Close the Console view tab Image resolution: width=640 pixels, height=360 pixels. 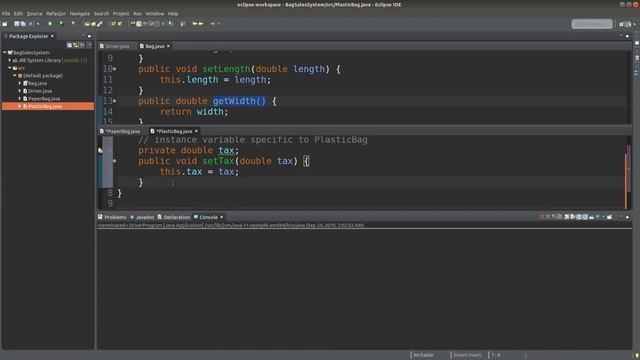tap(222, 217)
